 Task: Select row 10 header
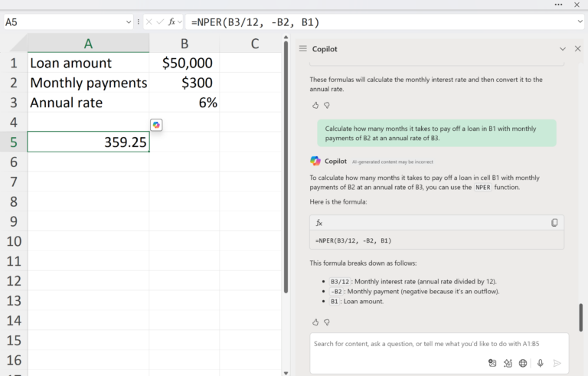coord(14,241)
